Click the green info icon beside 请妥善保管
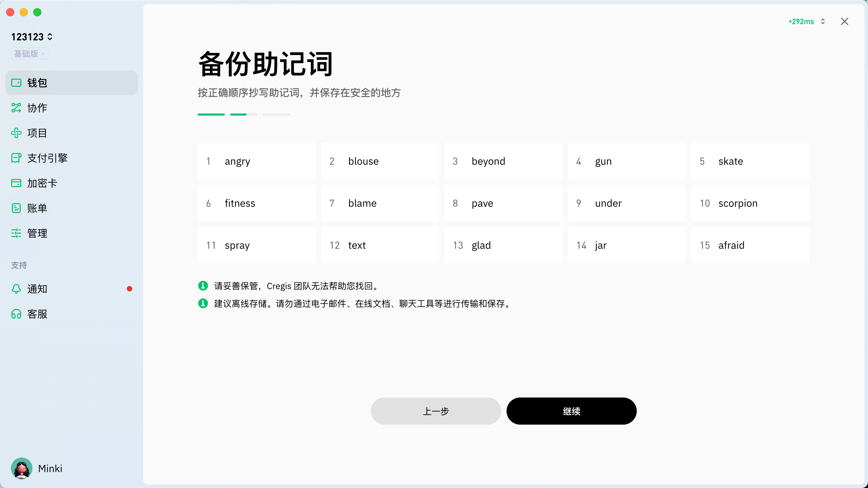868x488 pixels. pos(203,286)
